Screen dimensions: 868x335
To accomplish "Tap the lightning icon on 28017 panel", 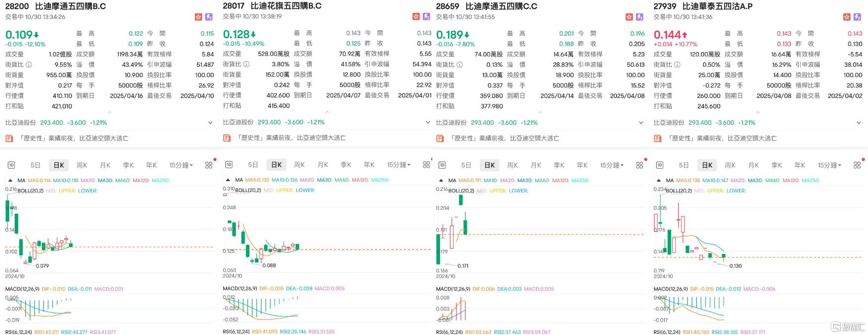I will tap(426, 17).
